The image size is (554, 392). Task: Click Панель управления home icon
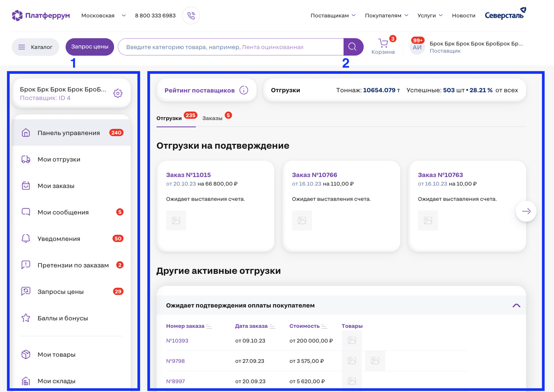click(x=26, y=133)
